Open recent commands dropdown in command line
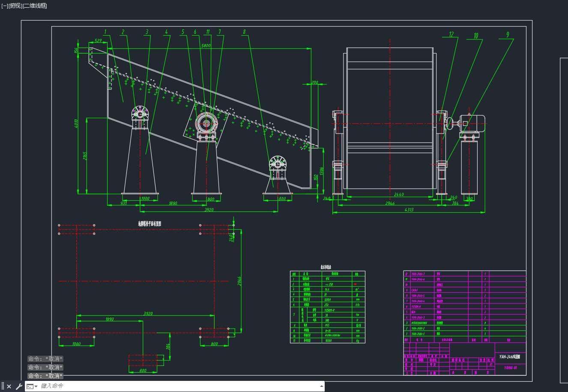568x392 pixels. coord(32,386)
